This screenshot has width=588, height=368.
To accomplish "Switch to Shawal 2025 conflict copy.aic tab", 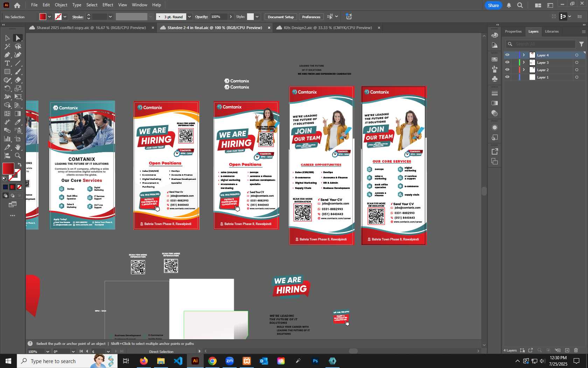I will [x=91, y=28].
